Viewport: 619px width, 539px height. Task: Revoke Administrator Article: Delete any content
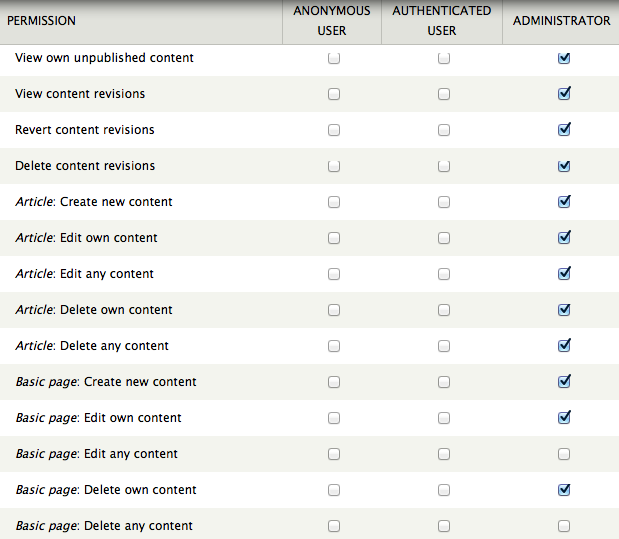pyautogui.click(x=564, y=346)
